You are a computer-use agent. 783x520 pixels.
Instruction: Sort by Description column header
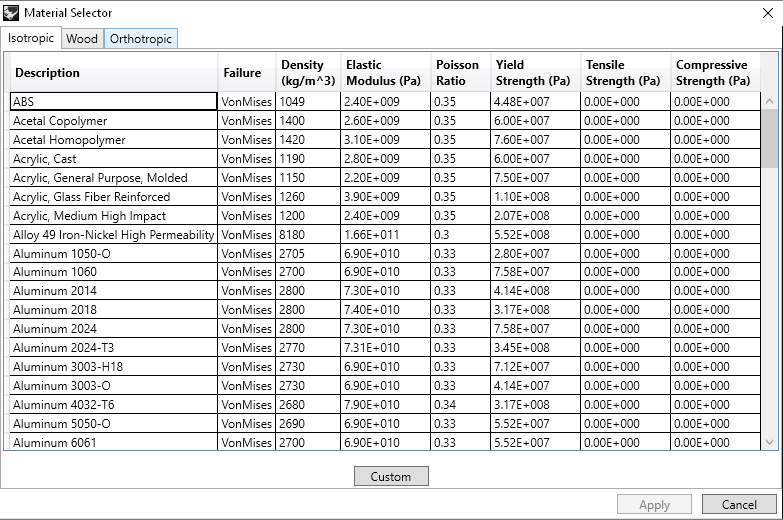tap(114, 72)
